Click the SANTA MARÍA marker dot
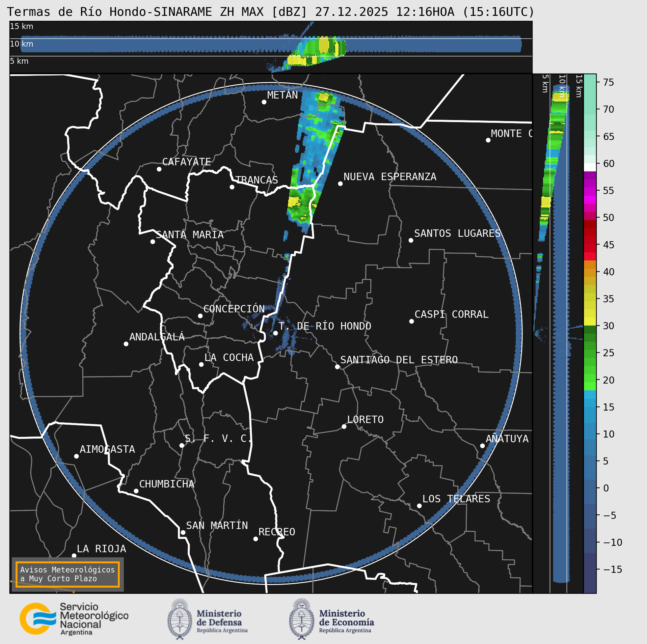The image size is (647, 644). pos(153,242)
